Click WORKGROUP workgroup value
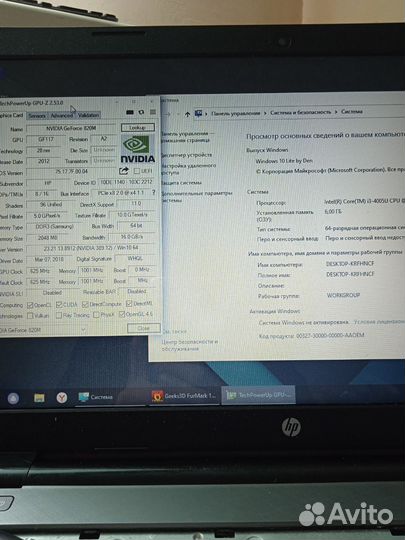 point(343,295)
